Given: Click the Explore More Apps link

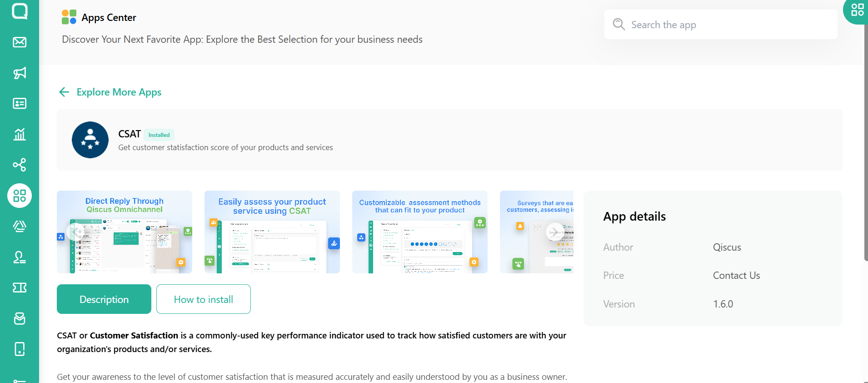Looking at the screenshot, I should [119, 92].
